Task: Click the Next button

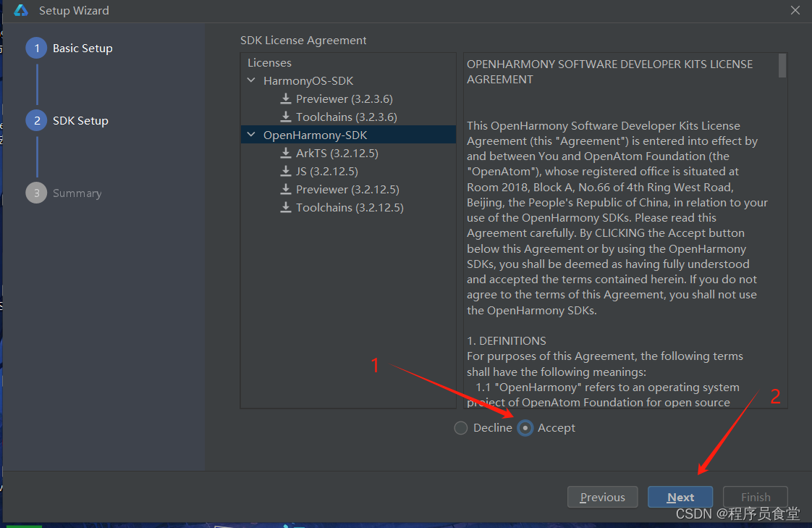Action: (x=680, y=497)
